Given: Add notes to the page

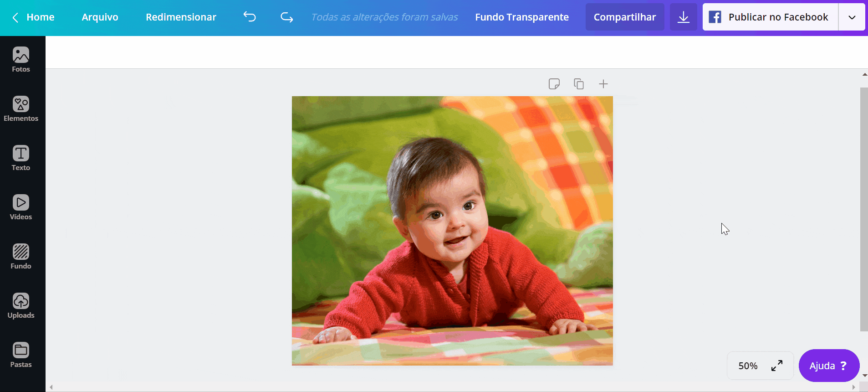Looking at the screenshot, I should click(554, 84).
